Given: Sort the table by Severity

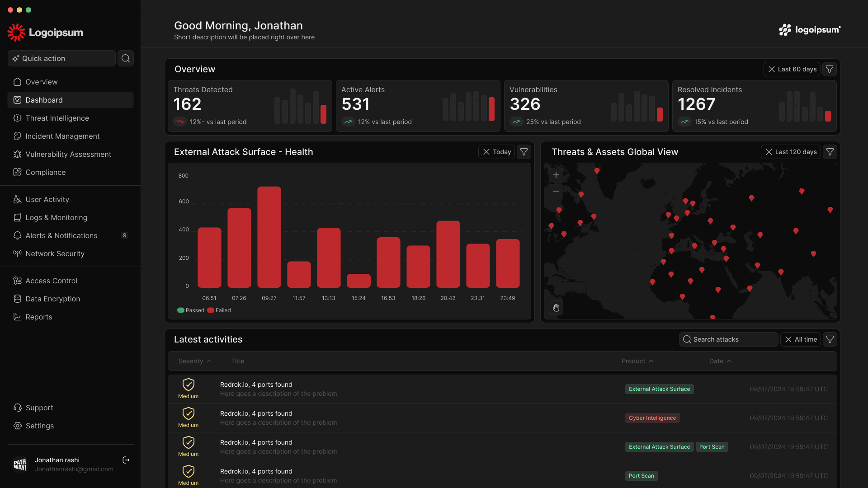Looking at the screenshot, I should click(195, 361).
